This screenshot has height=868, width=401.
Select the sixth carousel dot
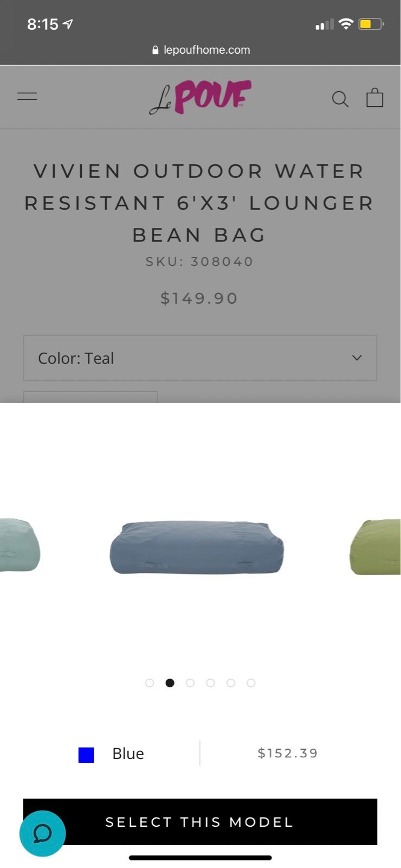(251, 683)
